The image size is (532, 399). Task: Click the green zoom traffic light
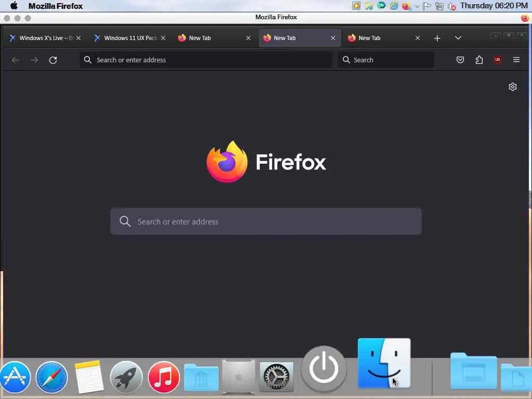[x=28, y=18]
